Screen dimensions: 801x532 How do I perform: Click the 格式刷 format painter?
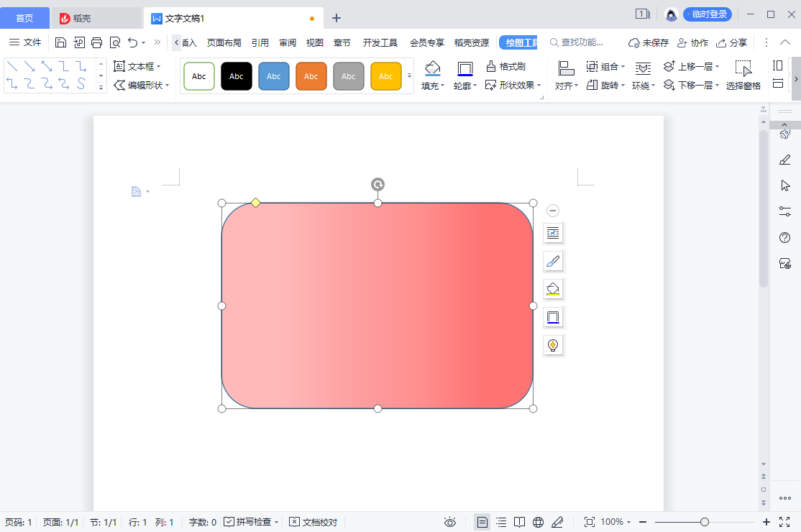pyautogui.click(x=505, y=66)
